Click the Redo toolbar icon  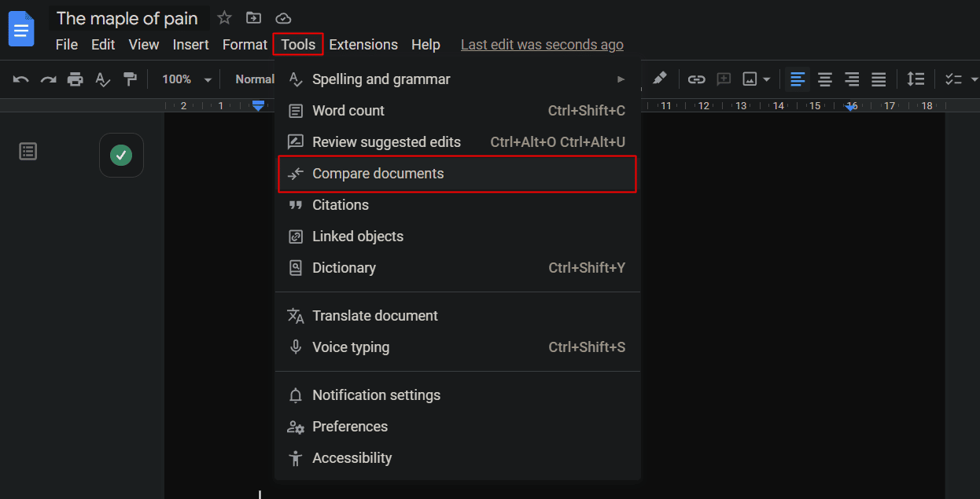click(48, 79)
